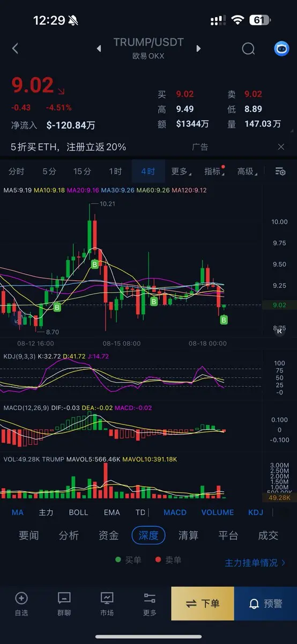Screen dimensions: 297x644
Task: Select 1时 timeframe
Action: click(115, 171)
